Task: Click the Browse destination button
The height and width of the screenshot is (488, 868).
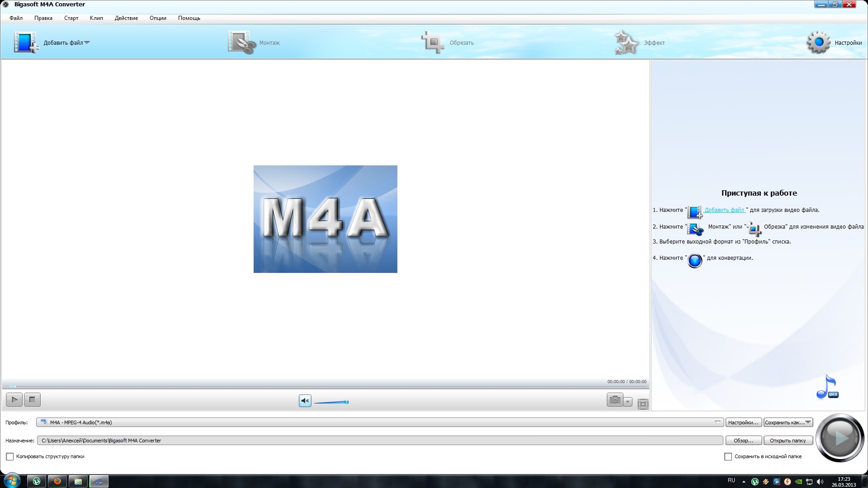Action: coord(743,441)
